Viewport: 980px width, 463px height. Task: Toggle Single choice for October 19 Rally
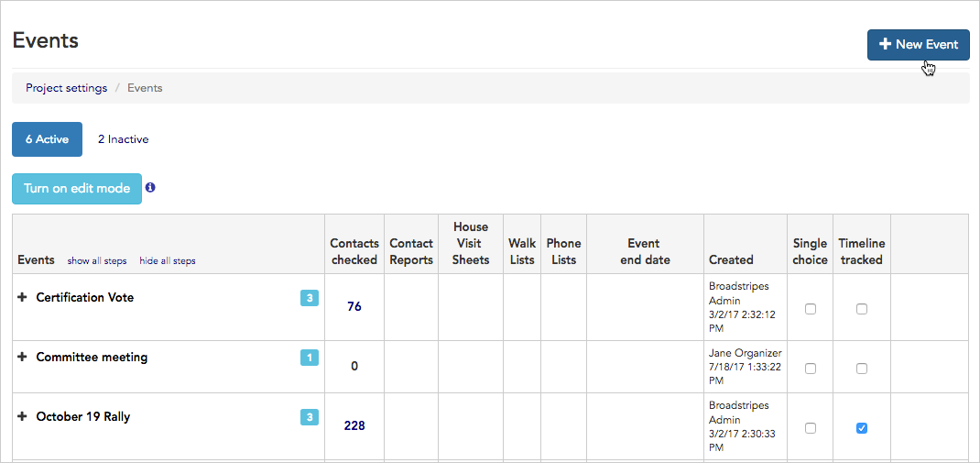click(x=810, y=428)
